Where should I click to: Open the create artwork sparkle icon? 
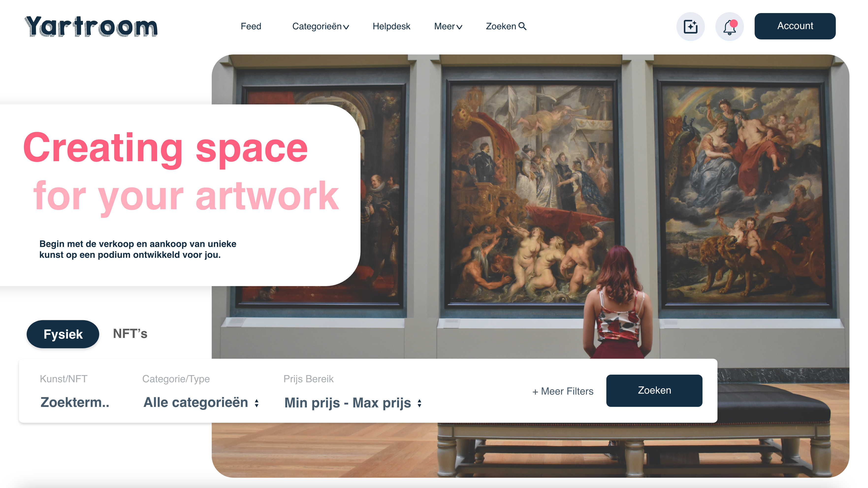click(x=691, y=26)
